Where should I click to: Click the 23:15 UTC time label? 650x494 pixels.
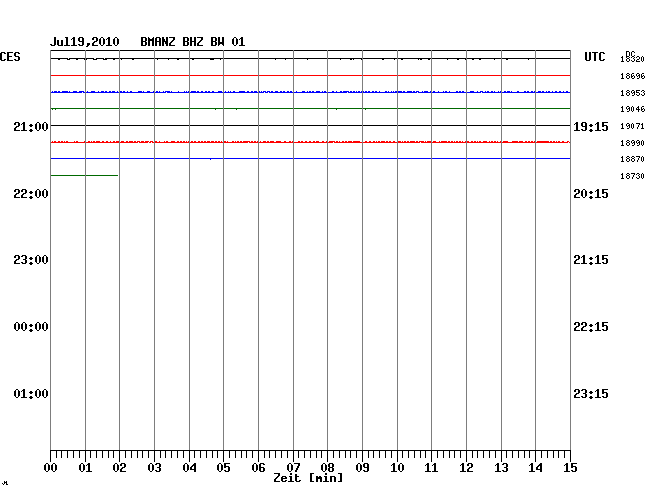591,393
